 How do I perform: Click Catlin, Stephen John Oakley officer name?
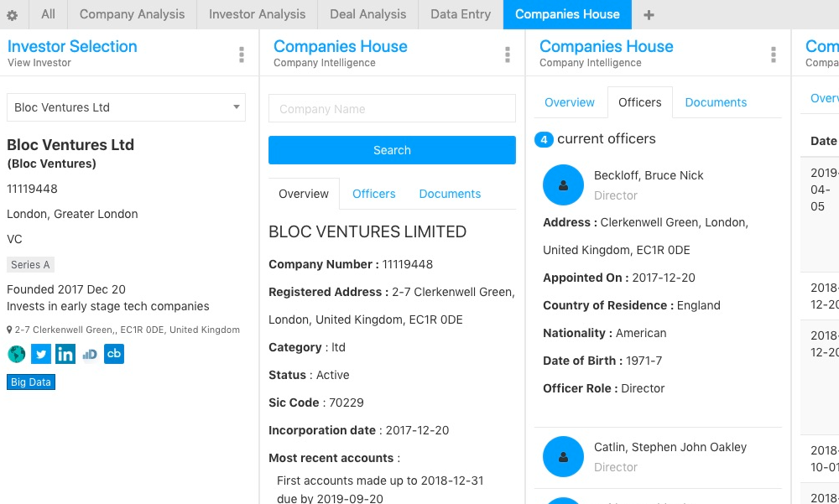coord(670,447)
